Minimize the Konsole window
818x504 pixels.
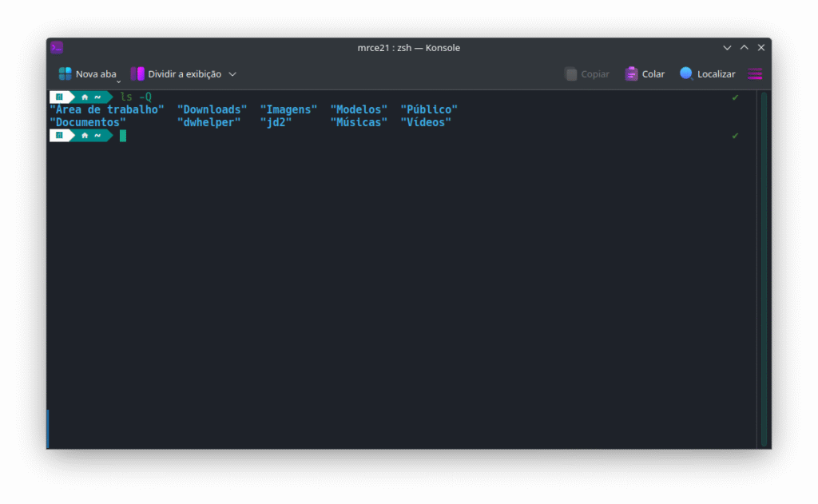click(727, 48)
